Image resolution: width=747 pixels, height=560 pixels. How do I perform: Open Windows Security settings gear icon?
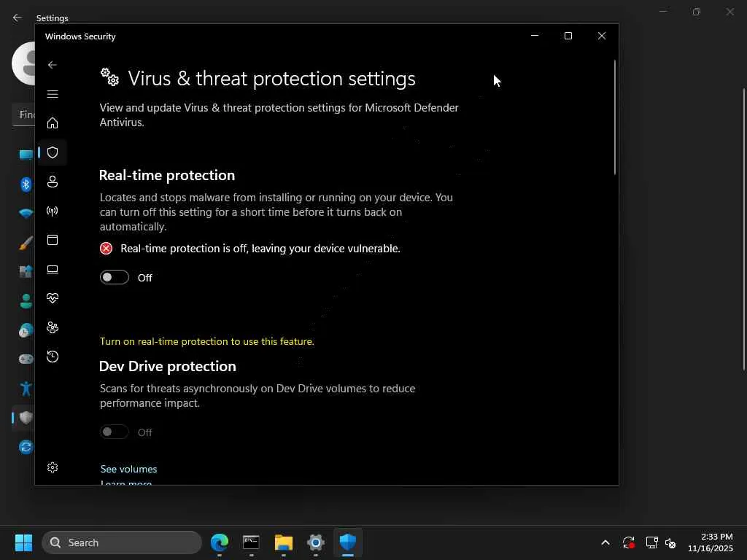point(53,467)
